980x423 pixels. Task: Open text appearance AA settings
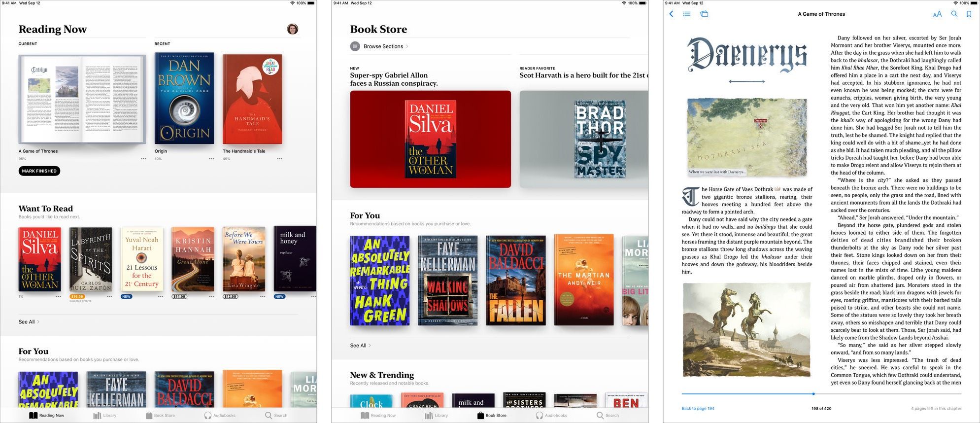[937, 14]
